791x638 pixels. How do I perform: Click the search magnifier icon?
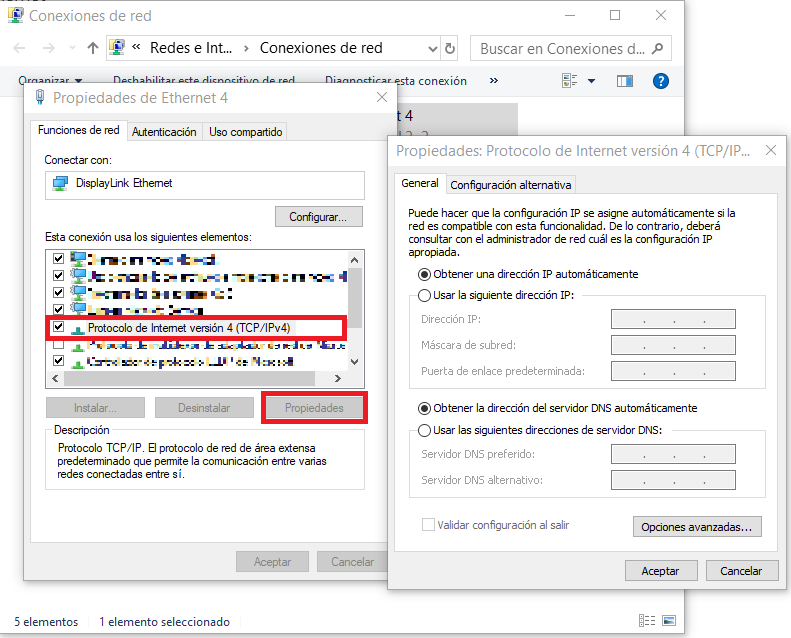point(659,48)
